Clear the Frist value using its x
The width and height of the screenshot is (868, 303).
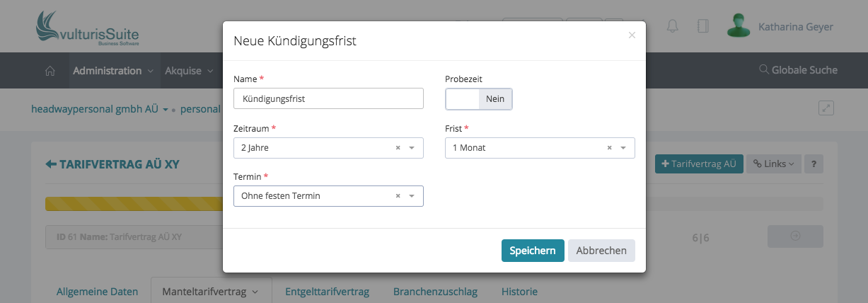tap(609, 148)
